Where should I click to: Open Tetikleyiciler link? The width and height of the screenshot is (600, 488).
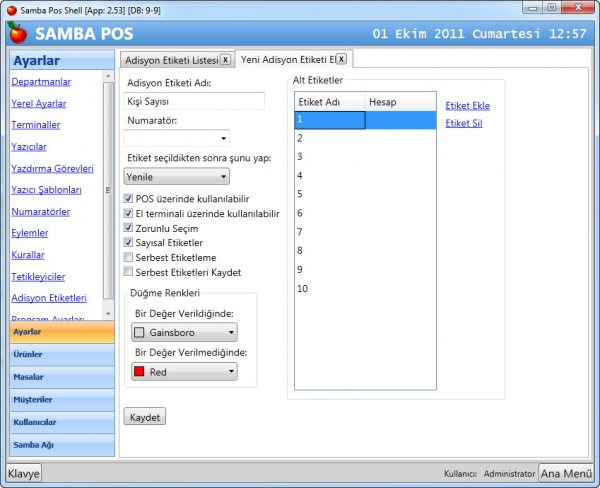(x=38, y=276)
